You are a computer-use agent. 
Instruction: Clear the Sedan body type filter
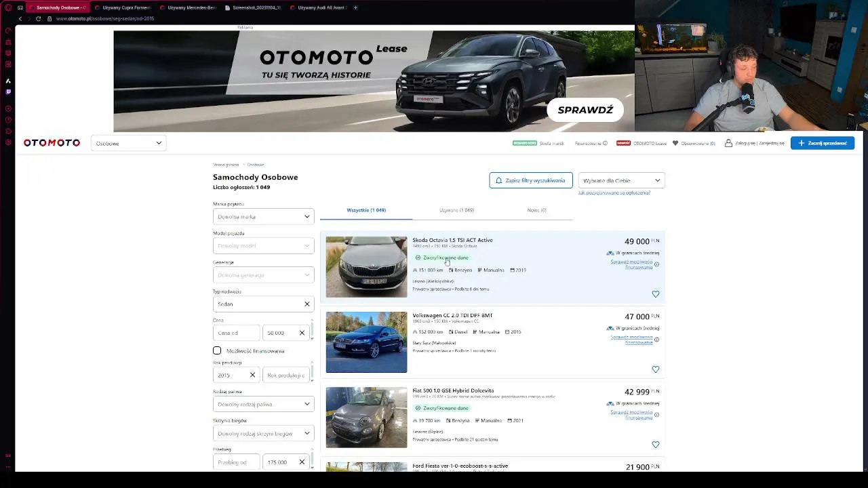[307, 304]
